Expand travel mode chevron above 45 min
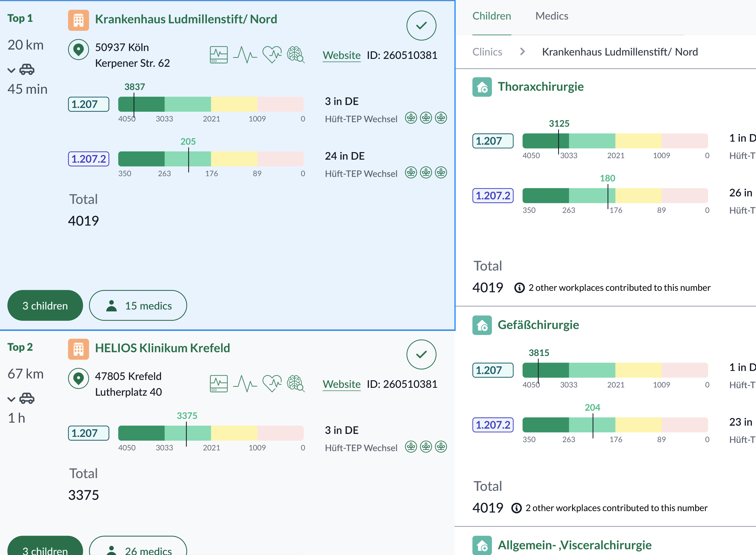 [x=11, y=70]
